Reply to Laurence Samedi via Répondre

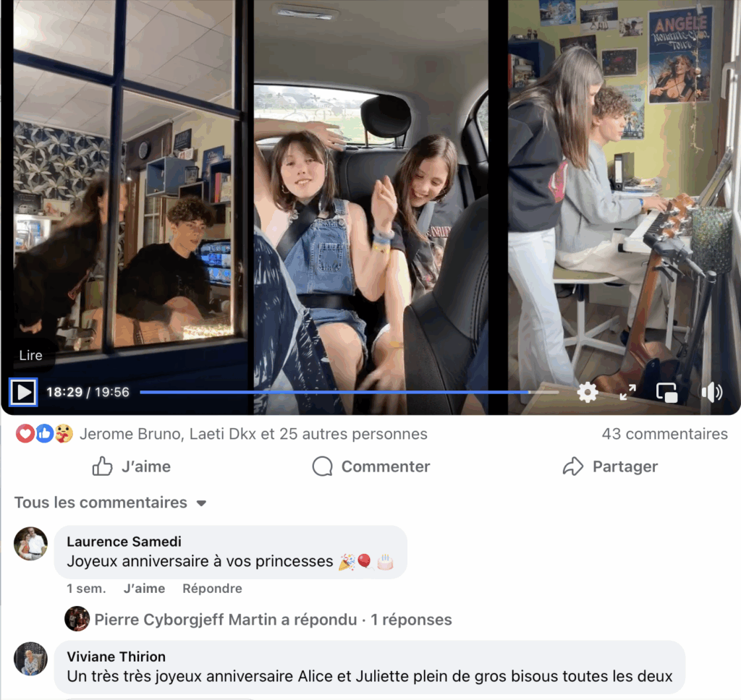click(x=212, y=589)
